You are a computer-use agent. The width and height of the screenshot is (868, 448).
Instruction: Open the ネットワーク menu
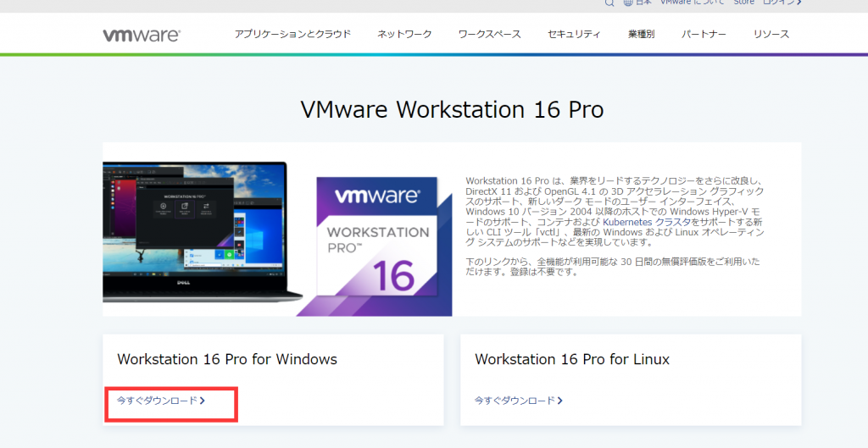(x=404, y=35)
